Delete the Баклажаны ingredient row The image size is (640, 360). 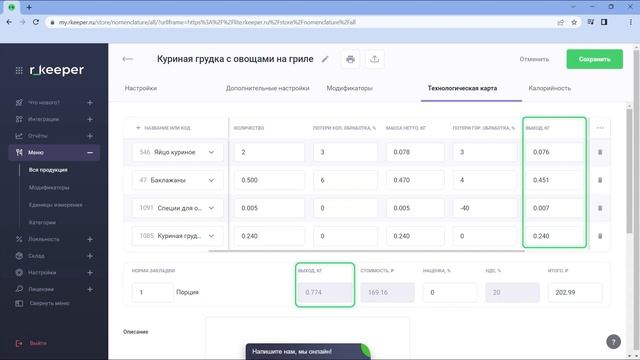[600, 180]
